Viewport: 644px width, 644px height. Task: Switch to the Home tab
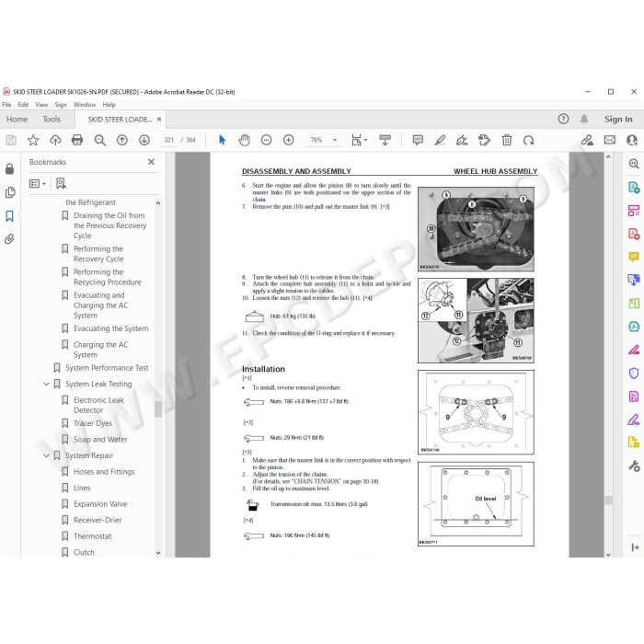coord(17,119)
